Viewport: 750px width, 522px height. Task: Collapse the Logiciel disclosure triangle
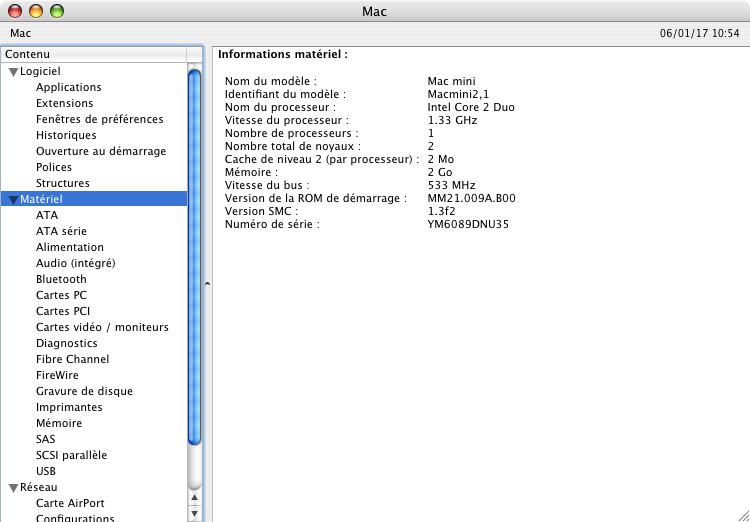pyautogui.click(x=13, y=72)
